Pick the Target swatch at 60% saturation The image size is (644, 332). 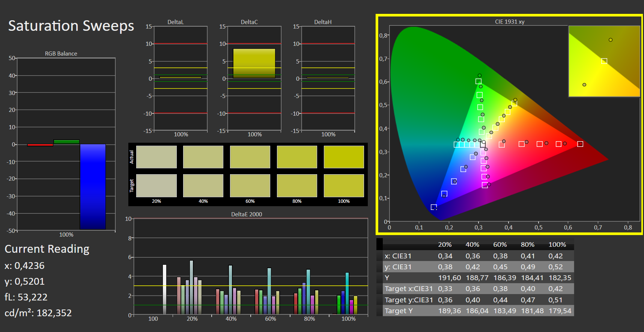click(250, 186)
